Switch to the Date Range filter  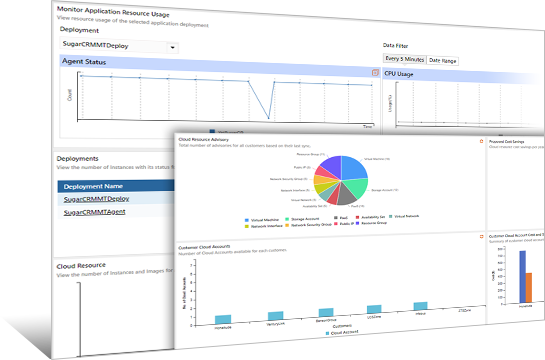(442, 60)
